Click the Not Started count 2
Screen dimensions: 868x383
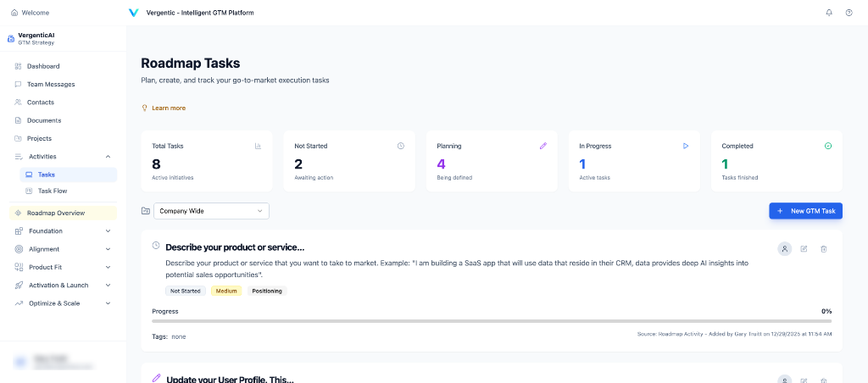tap(298, 164)
